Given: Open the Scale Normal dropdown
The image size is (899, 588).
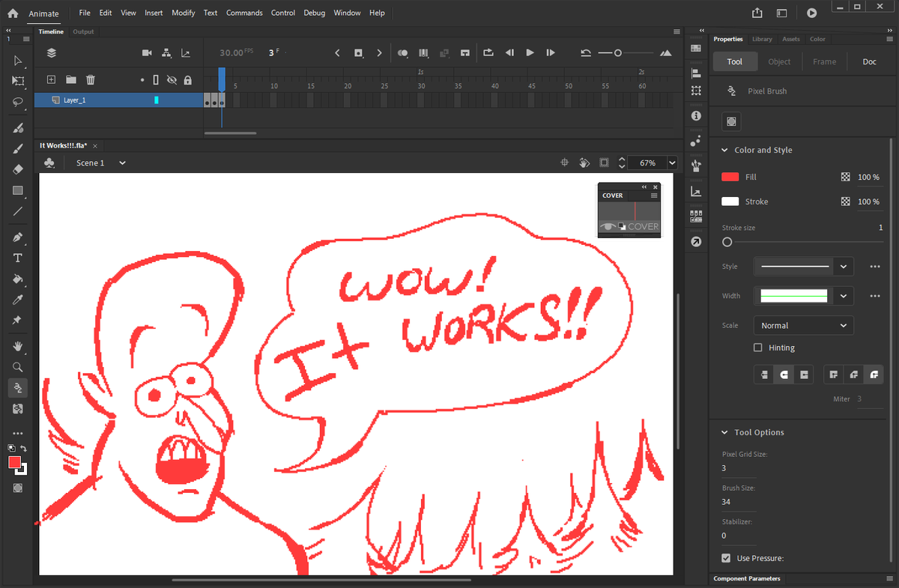Looking at the screenshot, I should [803, 326].
